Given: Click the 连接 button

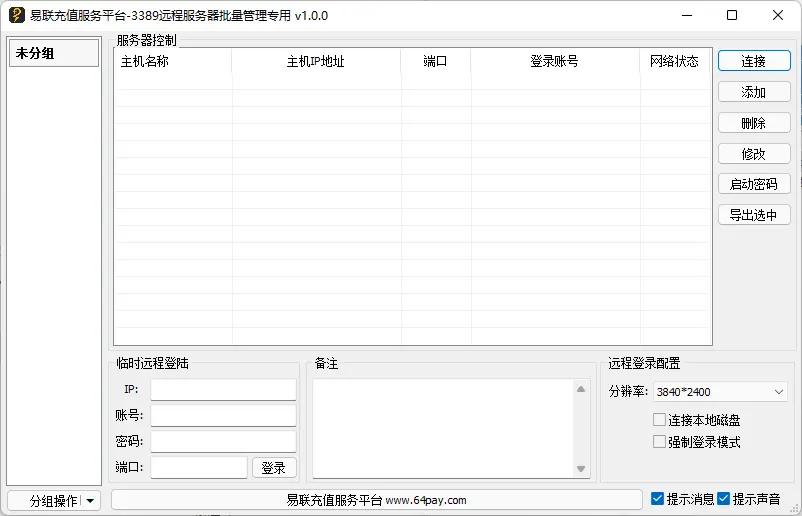Looking at the screenshot, I should (753, 61).
